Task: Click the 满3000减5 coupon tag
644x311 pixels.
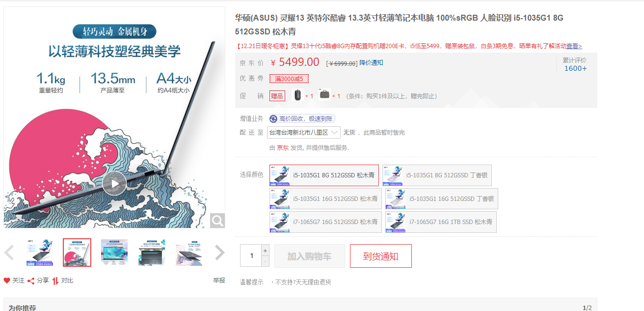Action: [x=289, y=79]
